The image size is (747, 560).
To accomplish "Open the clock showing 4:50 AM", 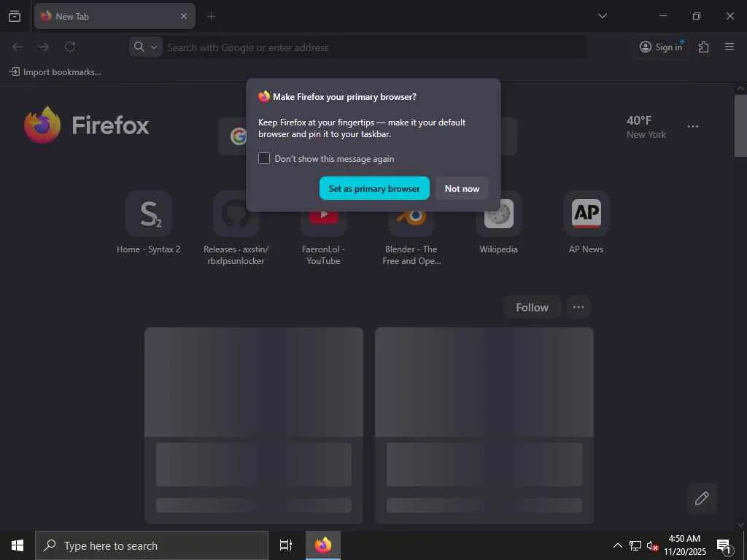I will pos(684,545).
